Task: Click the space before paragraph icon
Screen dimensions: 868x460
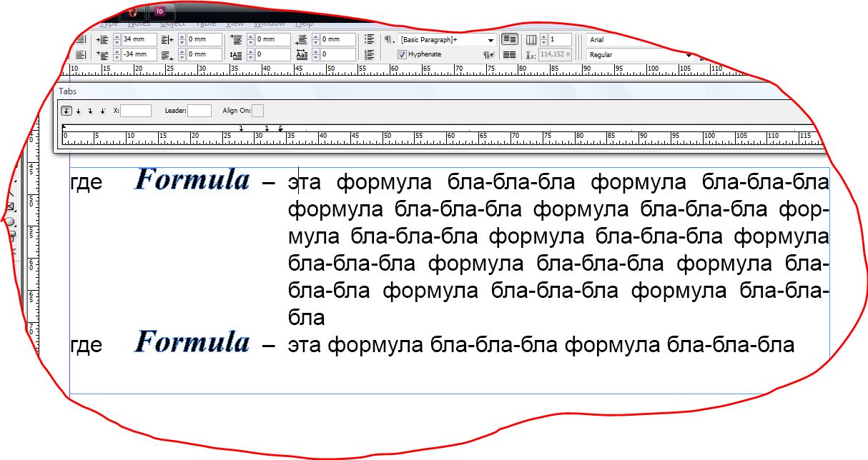Action: coord(236,39)
